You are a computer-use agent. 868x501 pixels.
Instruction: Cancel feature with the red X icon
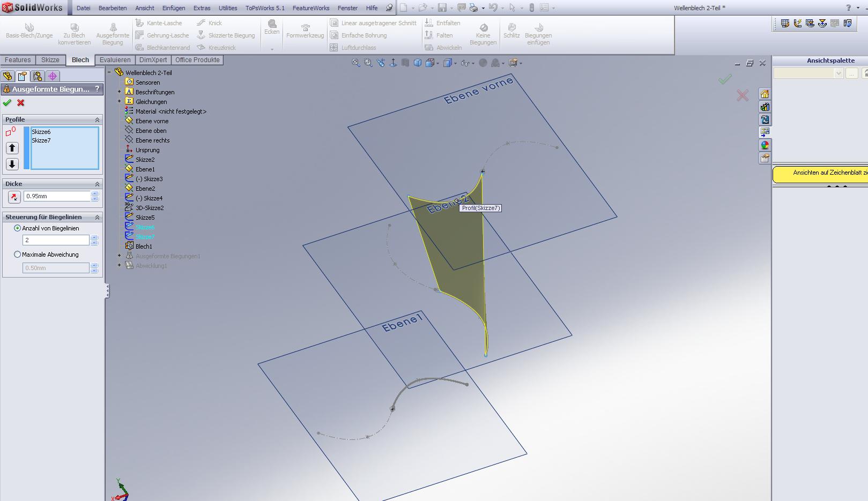21,103
